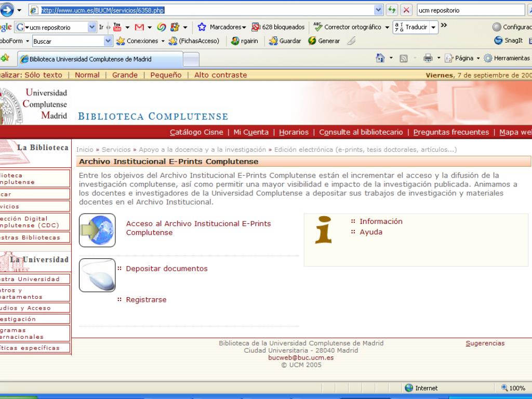Open the RoboForm Buscar dropdown

click(x=108, y=41)
